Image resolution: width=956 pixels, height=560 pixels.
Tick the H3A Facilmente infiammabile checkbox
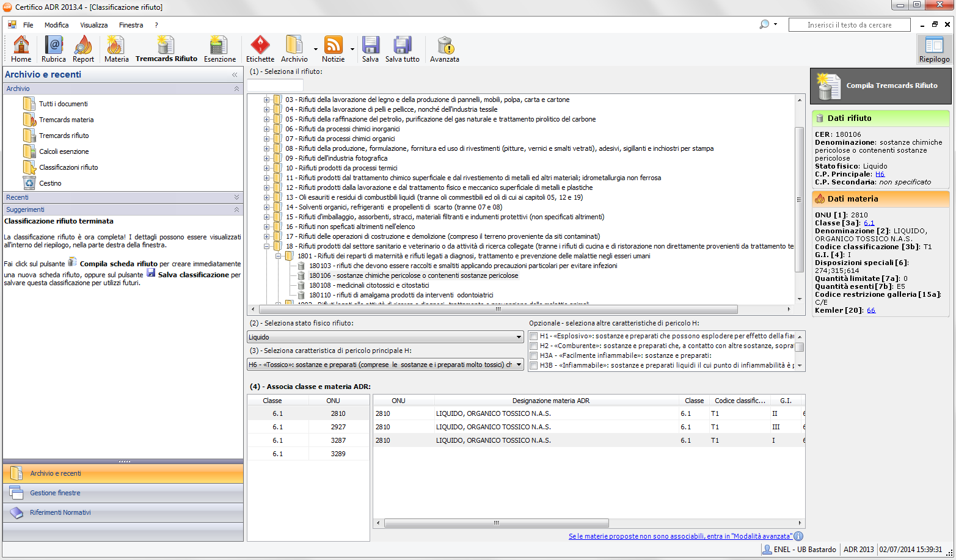pyautogui.click(x=534, y=356)
